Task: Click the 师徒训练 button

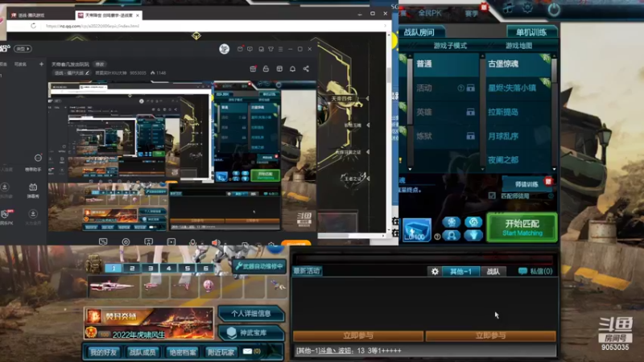Action: [x=526, y=184]
